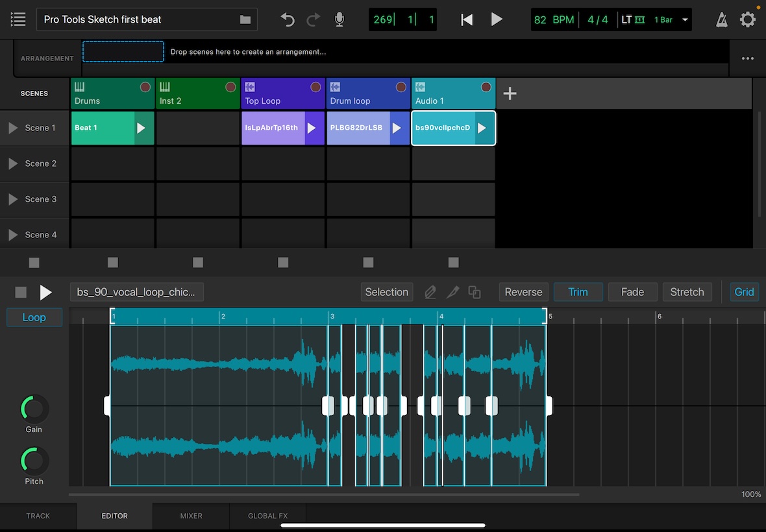The width and height of the screenshot is (766, 532).
Task: Launch the PLBG82DrLSB clip
Action: [397, 128]
